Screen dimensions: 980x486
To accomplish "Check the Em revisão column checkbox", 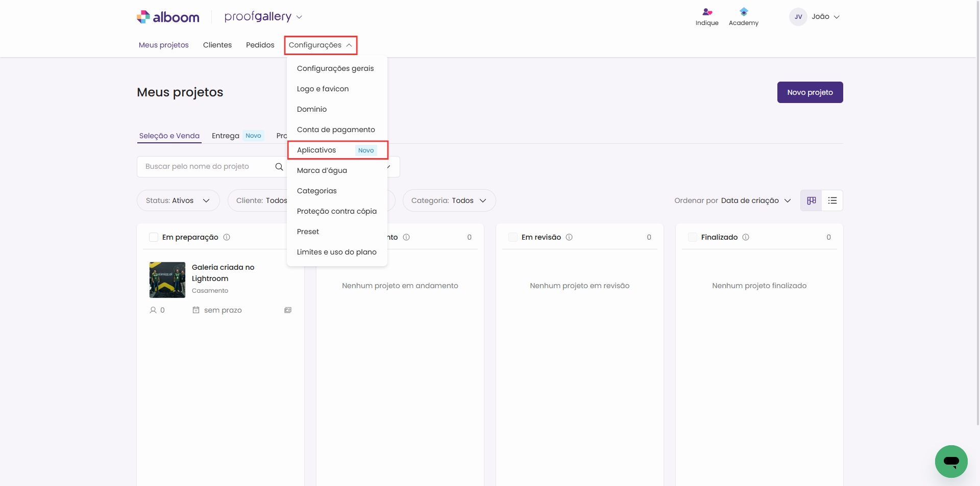I will tap(513, 237).
